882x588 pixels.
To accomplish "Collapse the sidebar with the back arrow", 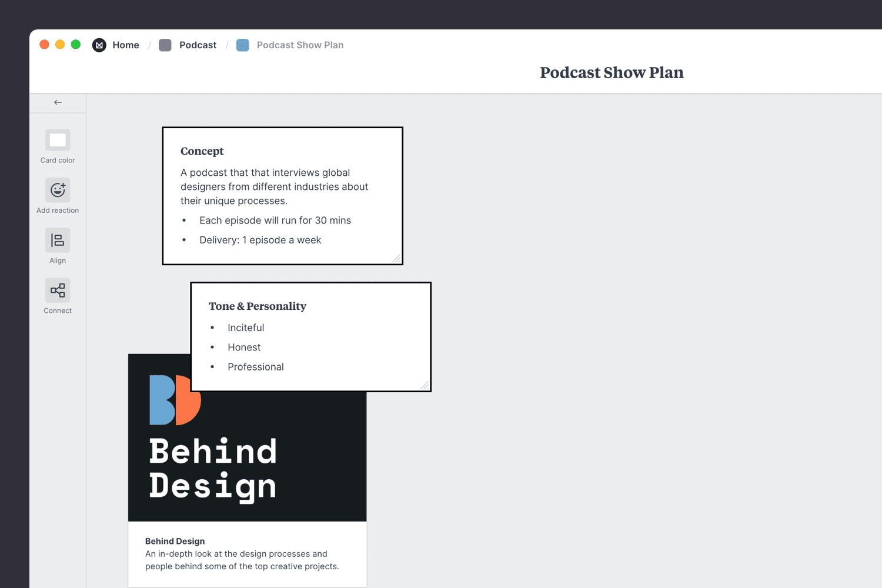I will click(57, 102).
